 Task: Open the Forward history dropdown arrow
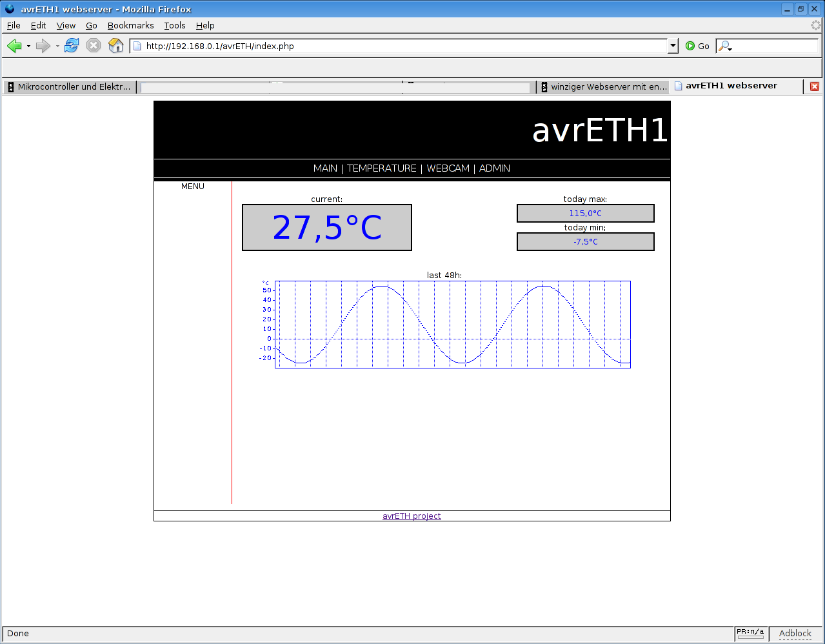57,46
